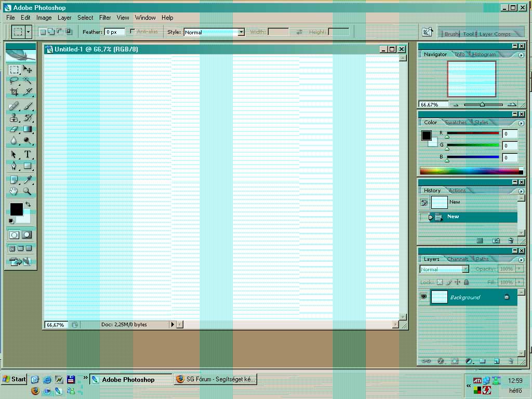Select the Lasso tool
Viewport: 532px width, 399px height.
click(x=14, y=81)
